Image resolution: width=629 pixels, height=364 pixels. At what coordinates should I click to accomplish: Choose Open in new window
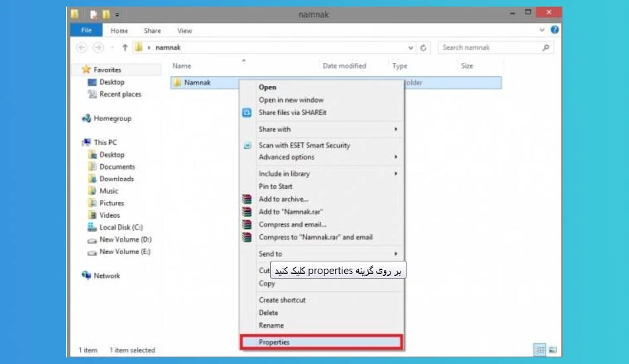tap(291, 100)
